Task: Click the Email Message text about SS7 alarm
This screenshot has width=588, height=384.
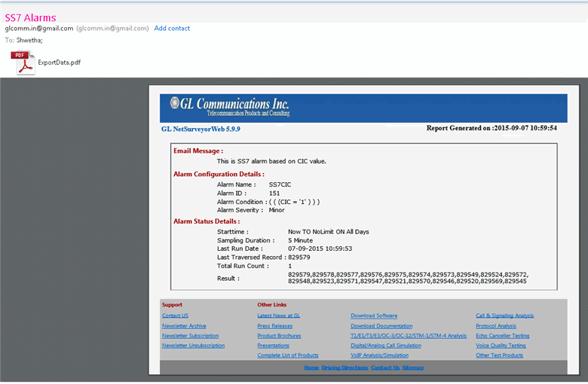Action: [271, 161]
